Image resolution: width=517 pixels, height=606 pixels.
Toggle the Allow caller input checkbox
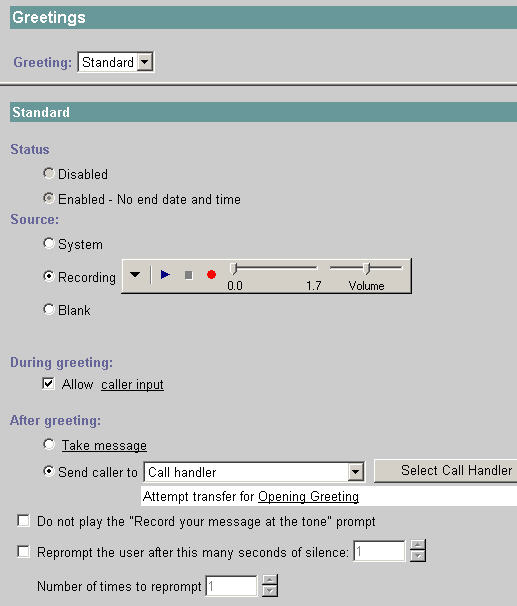(x=48, y=384)
